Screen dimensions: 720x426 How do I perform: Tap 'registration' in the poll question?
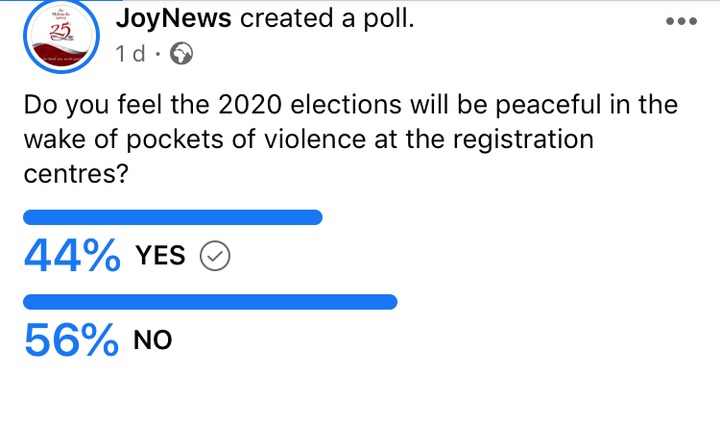tap(523, 140)
